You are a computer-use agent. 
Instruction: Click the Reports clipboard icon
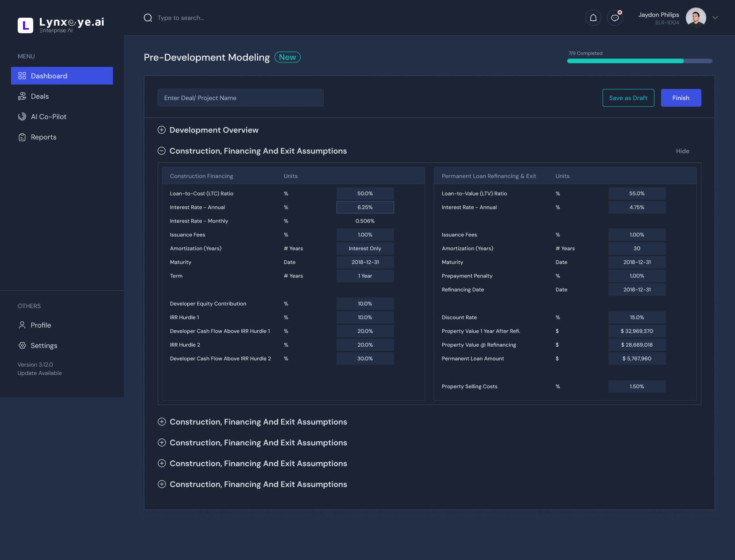pos(22,137)
